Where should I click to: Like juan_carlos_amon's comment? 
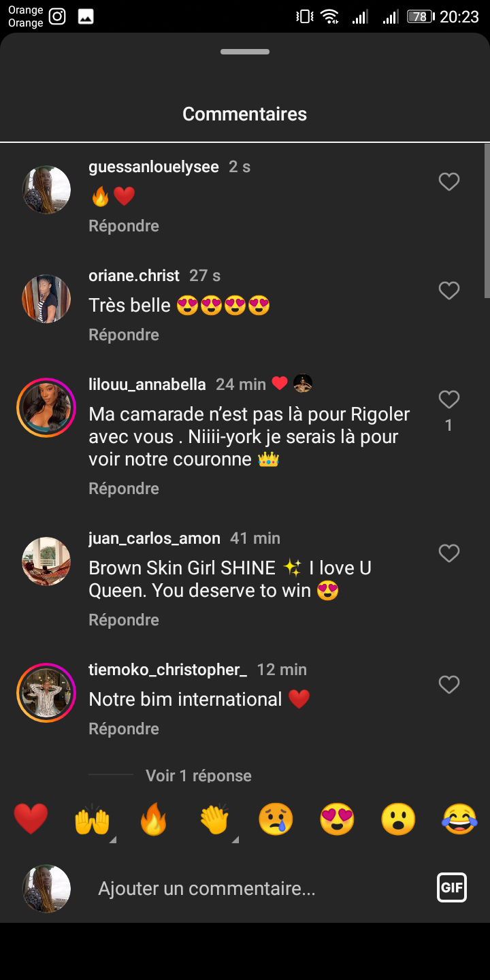tap(448, 553)
